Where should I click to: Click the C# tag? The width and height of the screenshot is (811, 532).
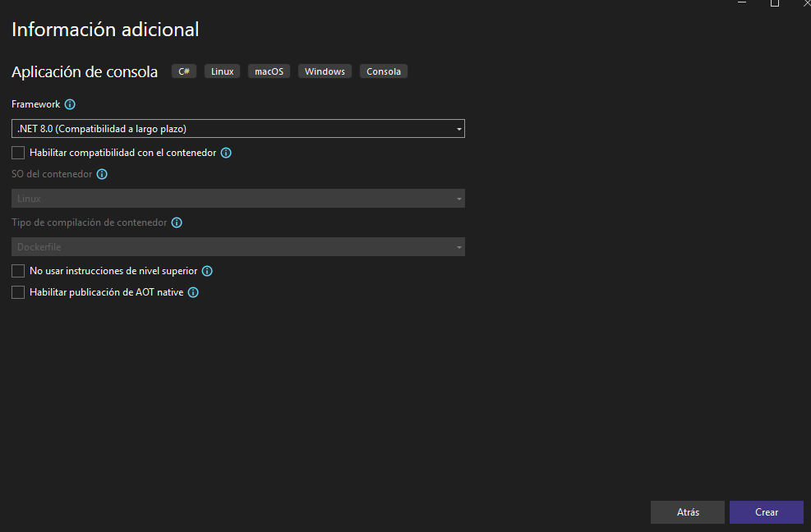tap(184, 71)
